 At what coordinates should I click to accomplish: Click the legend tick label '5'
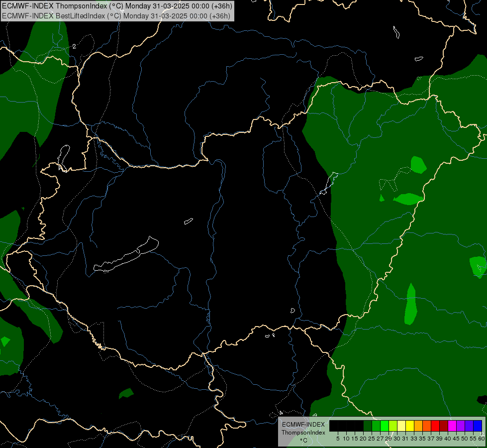(338, 439)
